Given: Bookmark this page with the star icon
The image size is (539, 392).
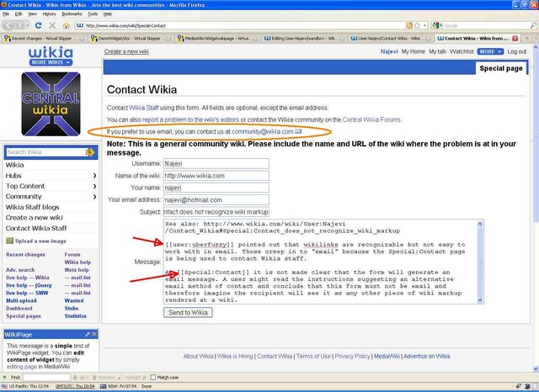Looking at the screenshot, I should tap(417, 25).
